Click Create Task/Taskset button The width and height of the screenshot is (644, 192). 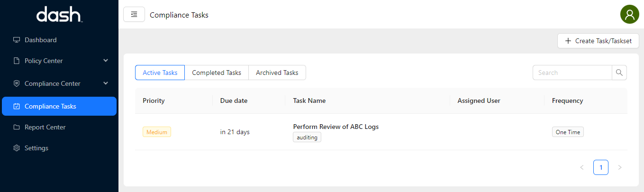click(598, 41)
